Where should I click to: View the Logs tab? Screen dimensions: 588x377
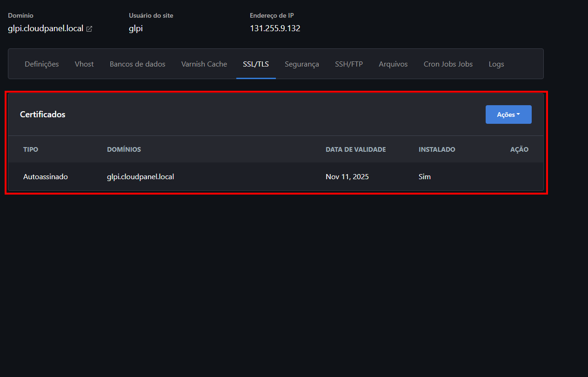(496, 64)
